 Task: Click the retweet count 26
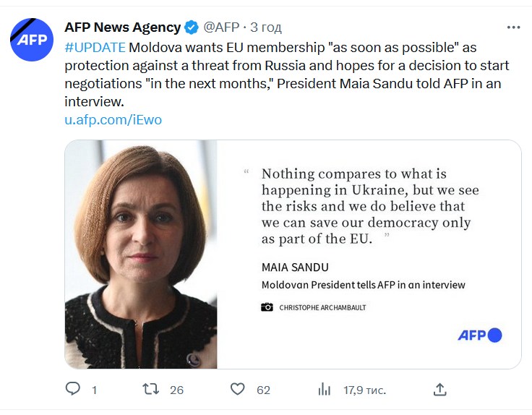(177, 390)
